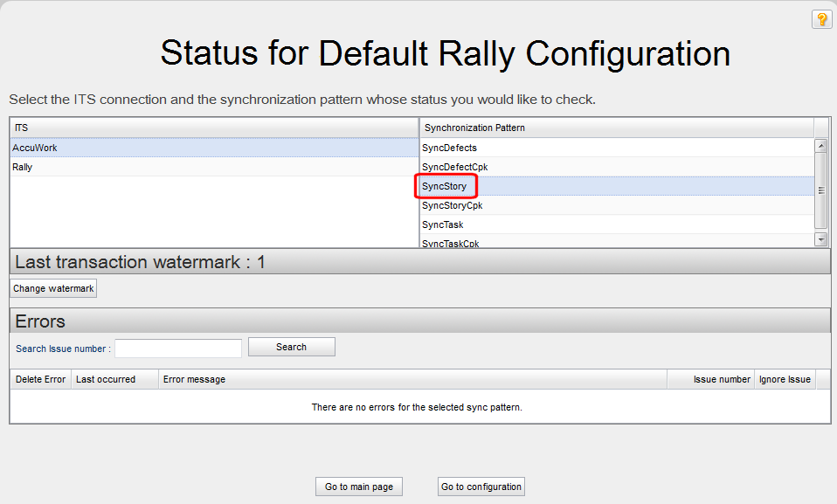Sort by the Last occurred column header
This screenshot has height=504, width=837.
point(105,379)
